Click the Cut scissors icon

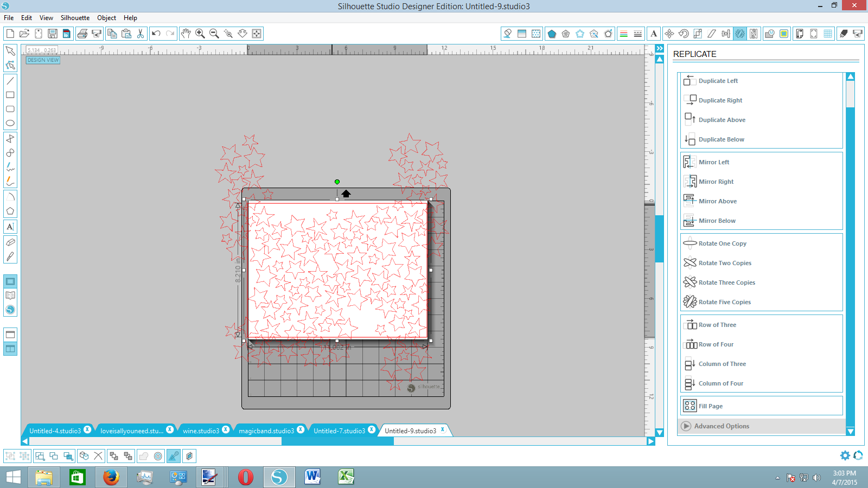coord(141,34)
